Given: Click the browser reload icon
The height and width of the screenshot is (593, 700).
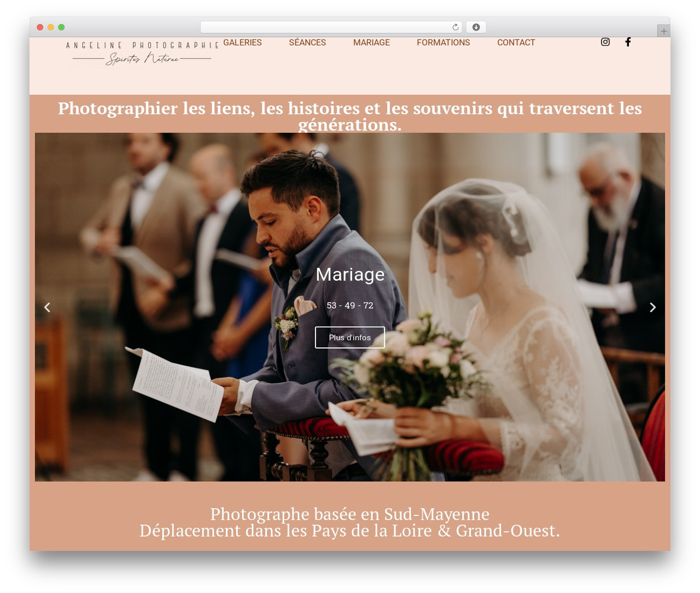Looking at the screenshot, I should [x=456, y=27].
